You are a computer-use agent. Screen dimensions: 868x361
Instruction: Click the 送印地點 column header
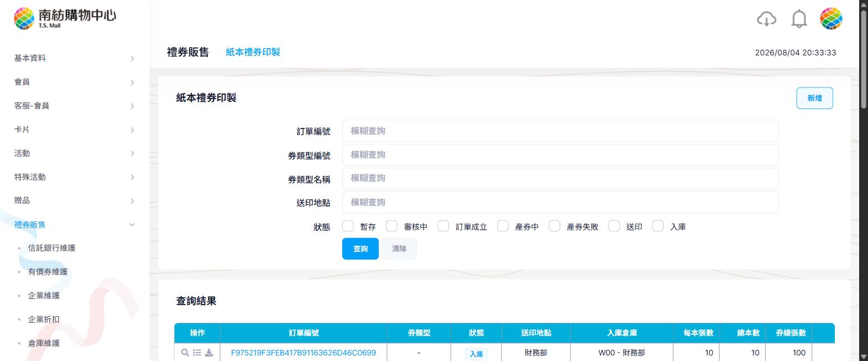(536, 333)
